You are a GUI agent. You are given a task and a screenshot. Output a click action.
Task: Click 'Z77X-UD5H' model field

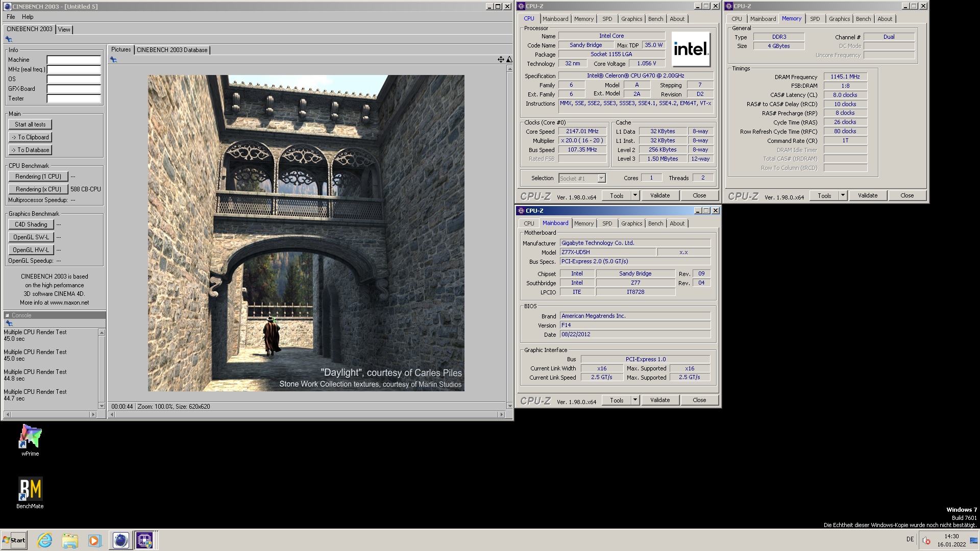(x=607, y=252)
